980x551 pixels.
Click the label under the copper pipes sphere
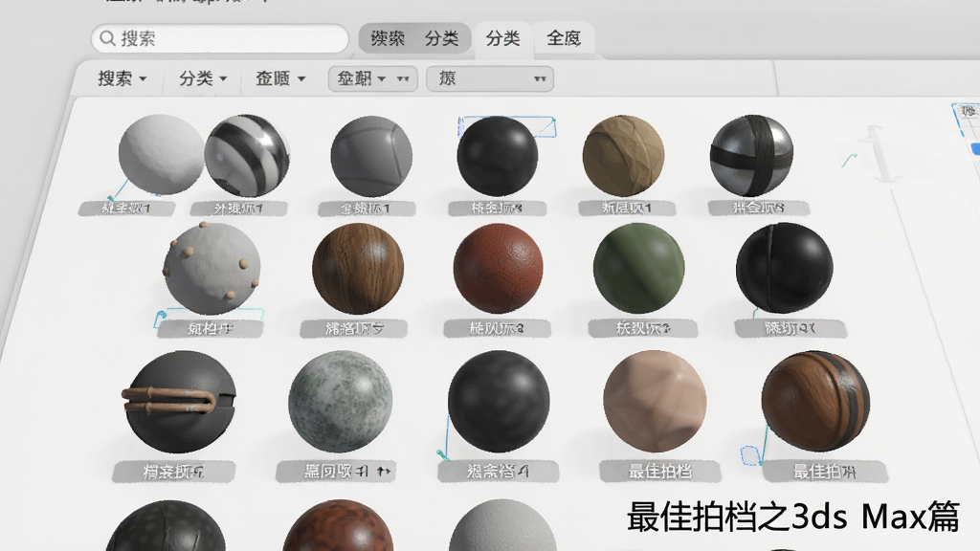[174, 471]
